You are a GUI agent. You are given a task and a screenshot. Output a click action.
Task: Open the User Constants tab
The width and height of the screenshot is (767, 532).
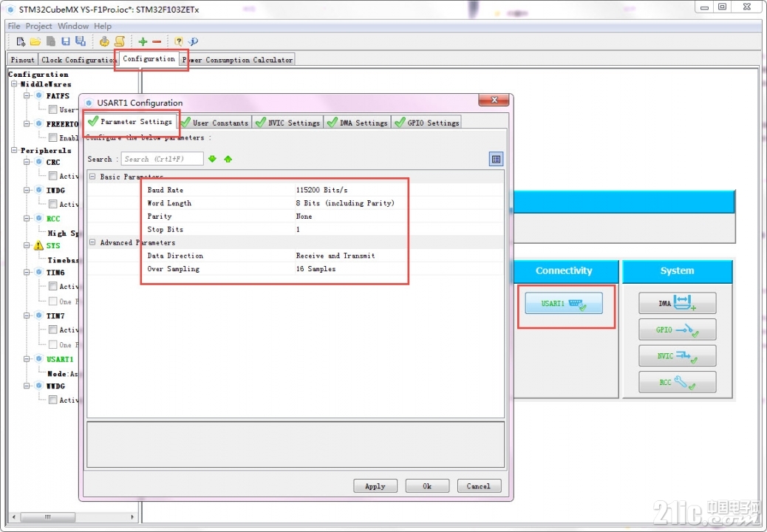pyautogui.click(x=215, y=123)
